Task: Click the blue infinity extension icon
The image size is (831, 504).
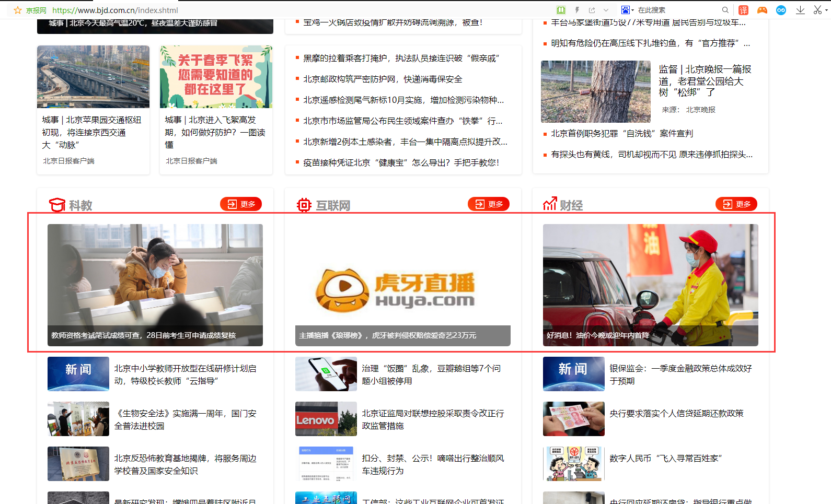Action: click(x=781, y=10)
